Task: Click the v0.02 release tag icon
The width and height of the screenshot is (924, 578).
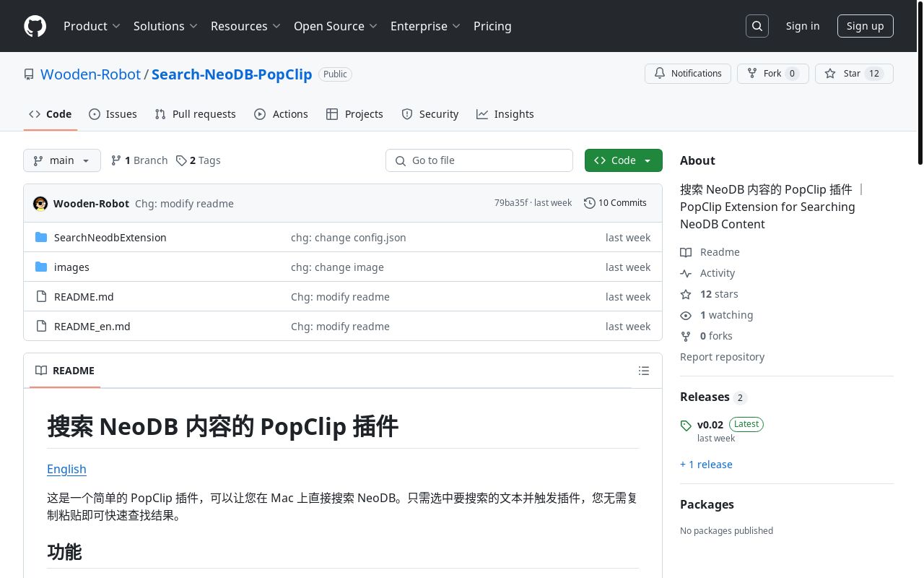Action: tap(686, 426)
